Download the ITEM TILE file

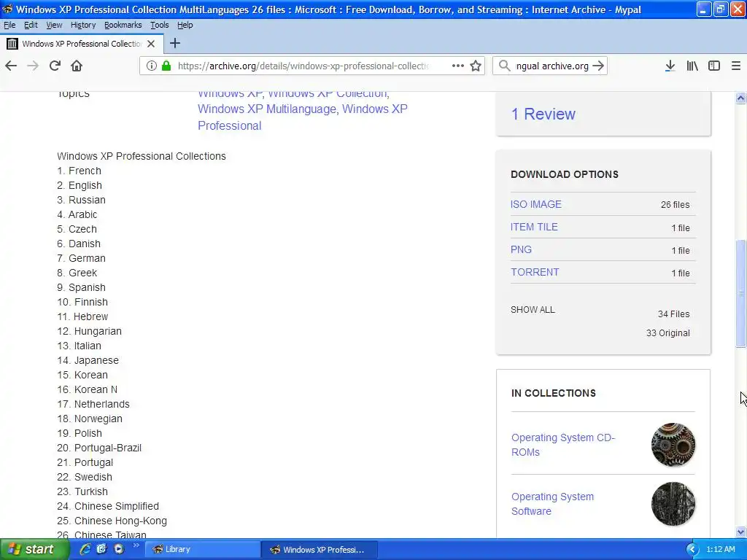tap(534, 227)
